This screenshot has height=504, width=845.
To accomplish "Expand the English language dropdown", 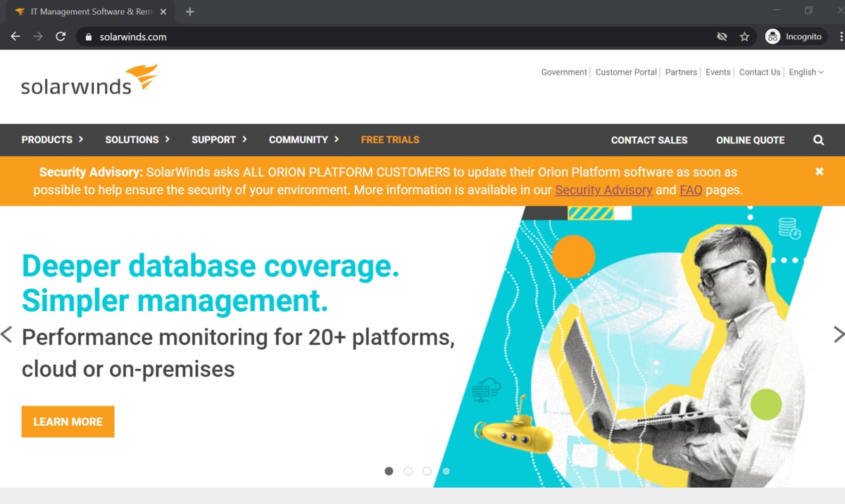I will click(806, 73).
